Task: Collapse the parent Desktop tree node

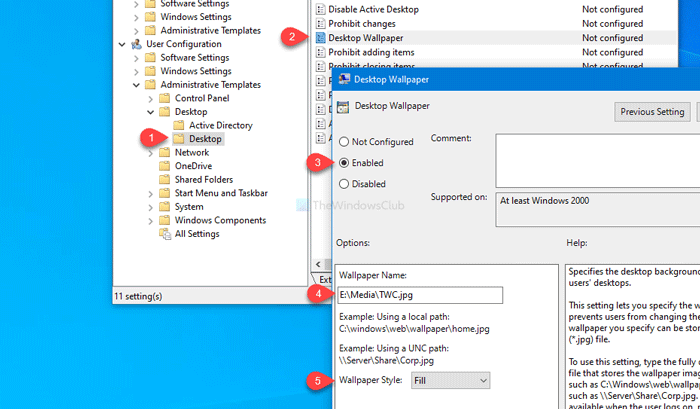Action: pos(150,112)
